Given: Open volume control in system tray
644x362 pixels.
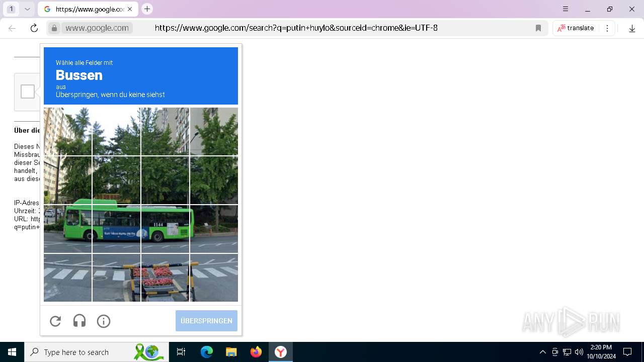Looking at the screenshot, I should (579, 352).
